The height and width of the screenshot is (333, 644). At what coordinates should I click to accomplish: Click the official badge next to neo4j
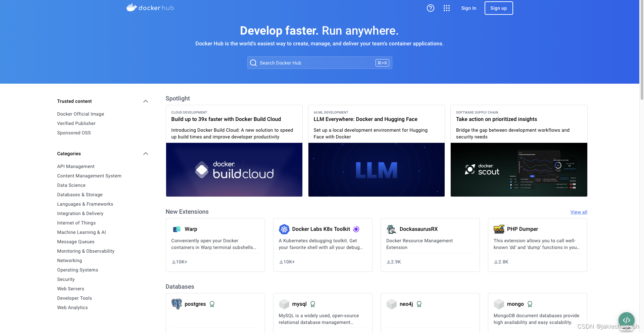click(419, 304)
